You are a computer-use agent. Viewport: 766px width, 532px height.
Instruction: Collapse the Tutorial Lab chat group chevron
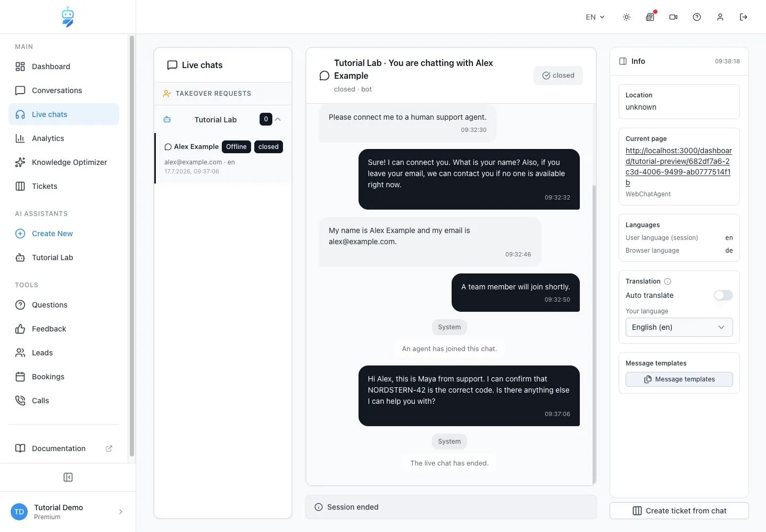tap(278, 119)
